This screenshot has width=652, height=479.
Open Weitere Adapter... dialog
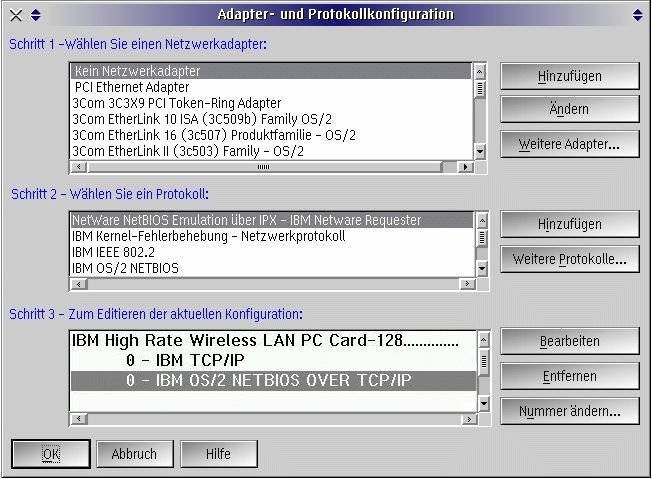(x=570, y=144)
